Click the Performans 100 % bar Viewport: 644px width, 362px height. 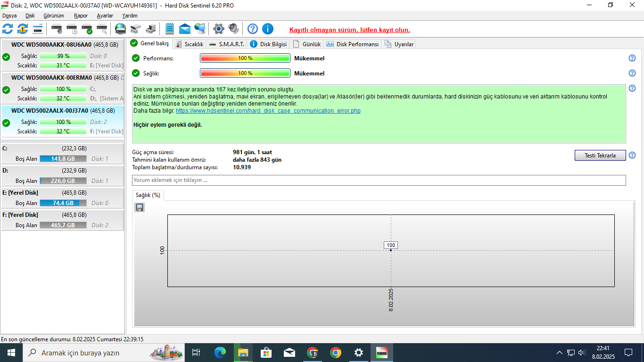(x=245, y=58)
